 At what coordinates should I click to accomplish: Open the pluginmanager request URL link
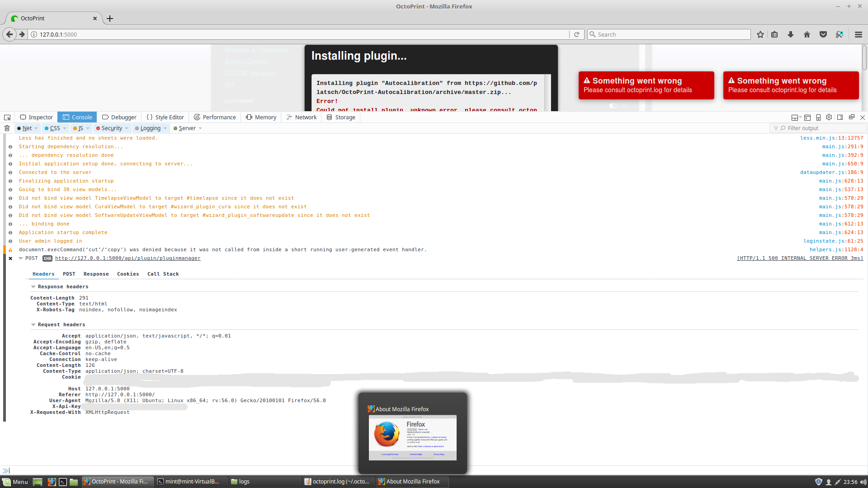[128, 258]
